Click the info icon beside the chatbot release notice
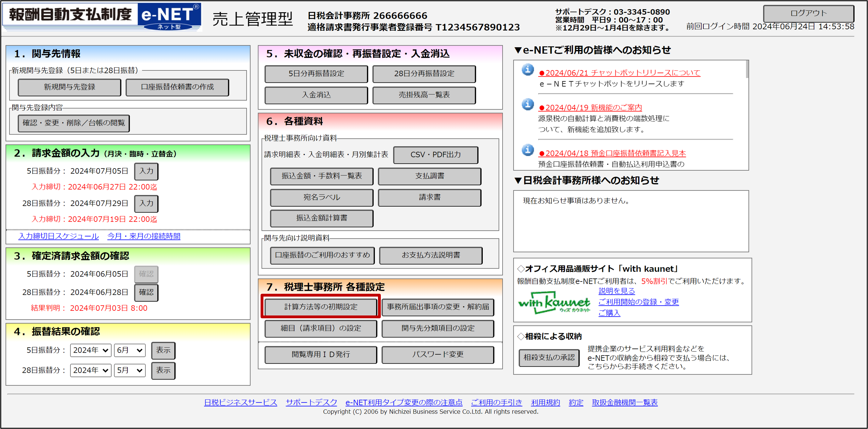Viewport: 868px width, 429px height. click(528, 70)
